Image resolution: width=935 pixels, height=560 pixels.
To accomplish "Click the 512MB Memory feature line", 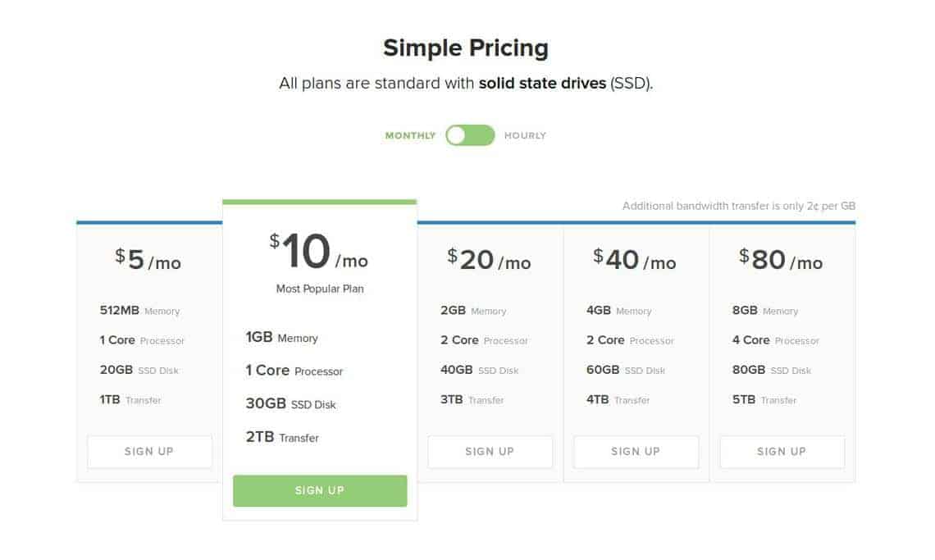I will point(139,311).
